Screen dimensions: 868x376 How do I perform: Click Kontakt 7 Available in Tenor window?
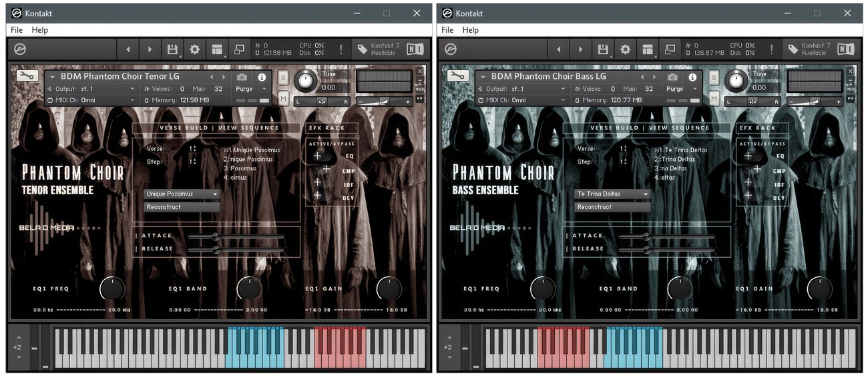click(x=377, y=49)
